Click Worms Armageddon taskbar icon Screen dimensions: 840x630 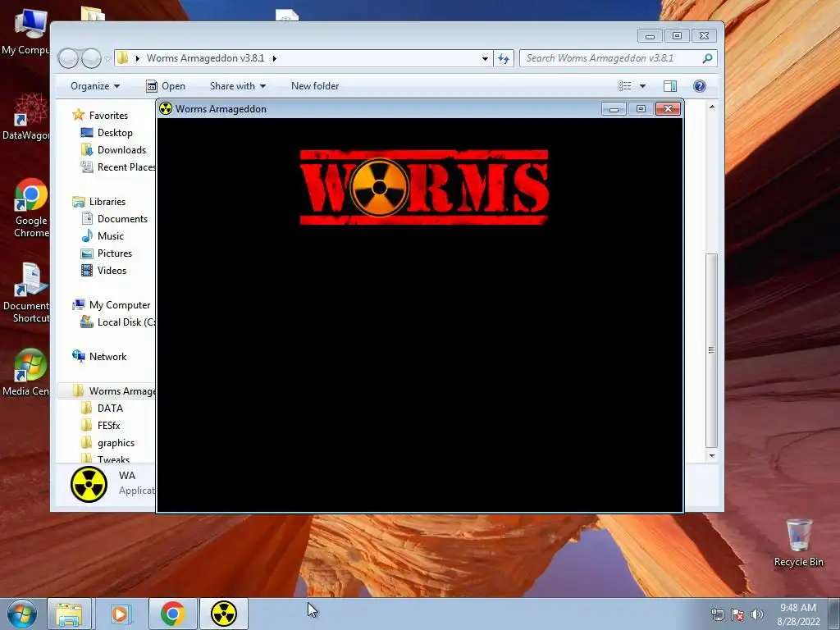(x=224, y=614)
